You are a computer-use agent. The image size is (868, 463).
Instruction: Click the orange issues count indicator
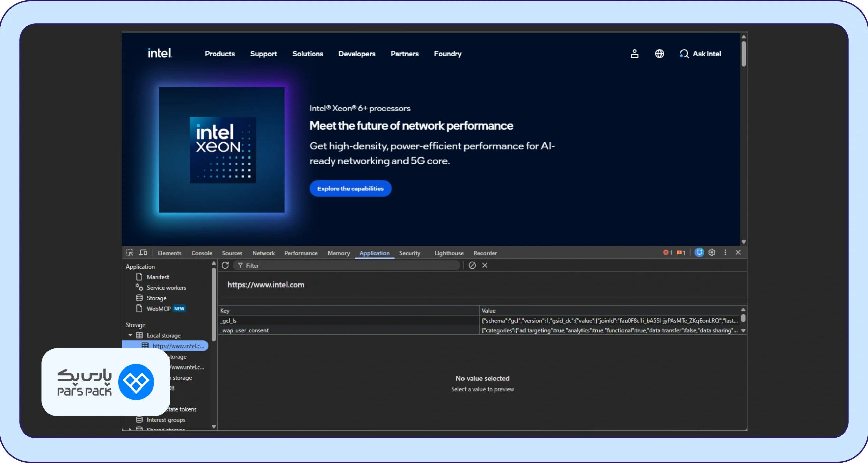tap(681, 253)
